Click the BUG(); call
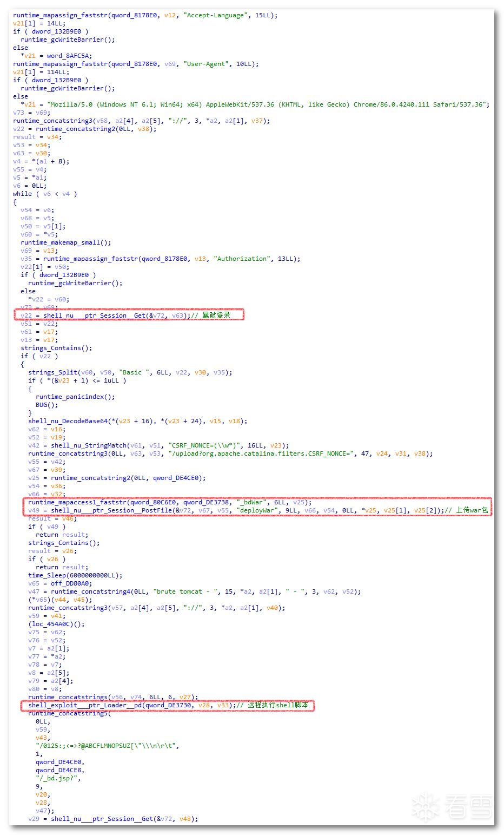 pos(47,405)
